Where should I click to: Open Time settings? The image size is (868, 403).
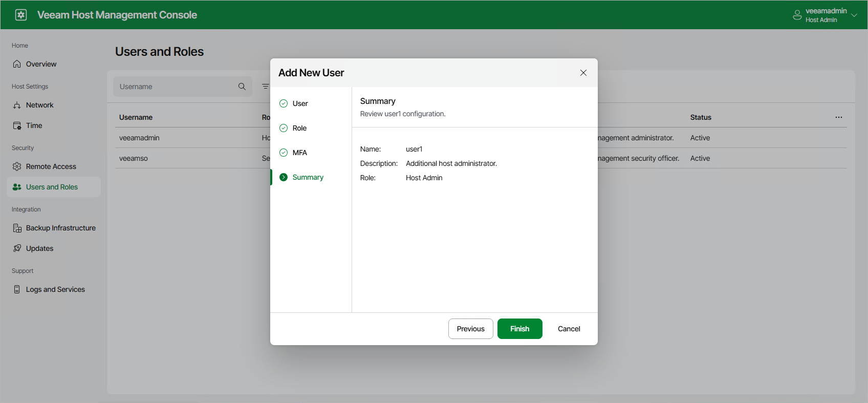pos(54,125)
